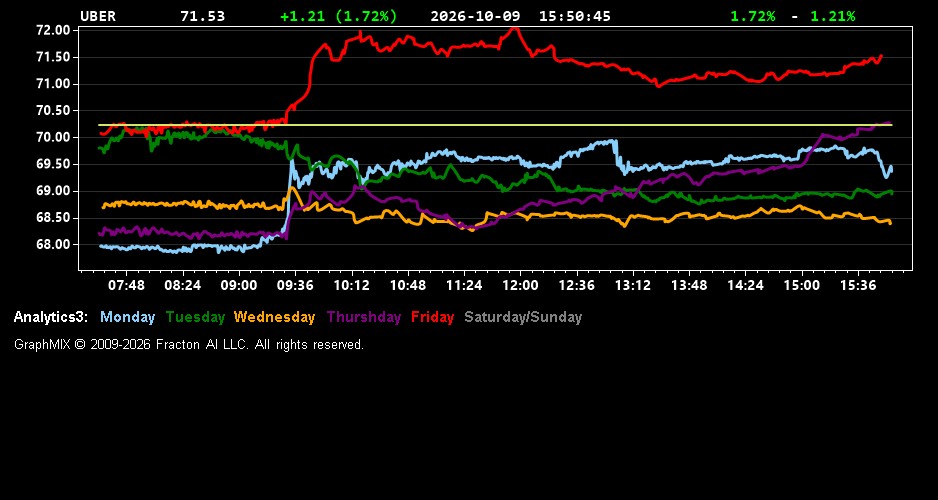This screenshot has width=938, height=500.
Task: Select the Friday legend entry
Action: pos(433,317)
